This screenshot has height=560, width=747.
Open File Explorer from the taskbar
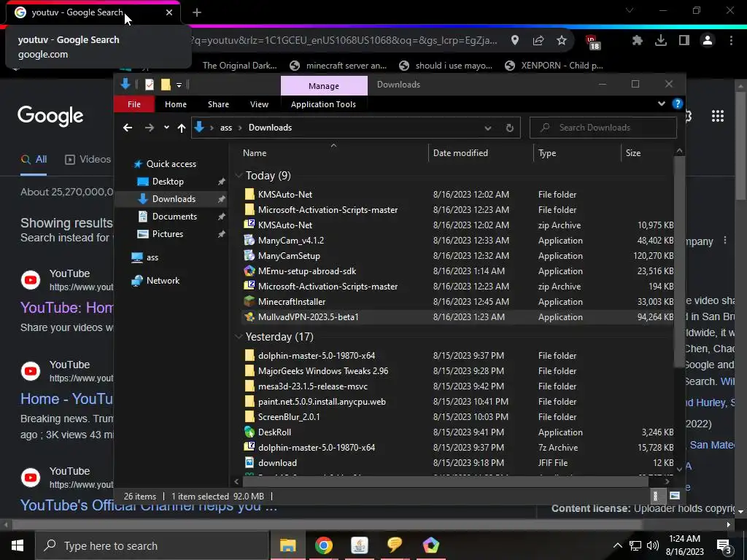pos(287,545)
